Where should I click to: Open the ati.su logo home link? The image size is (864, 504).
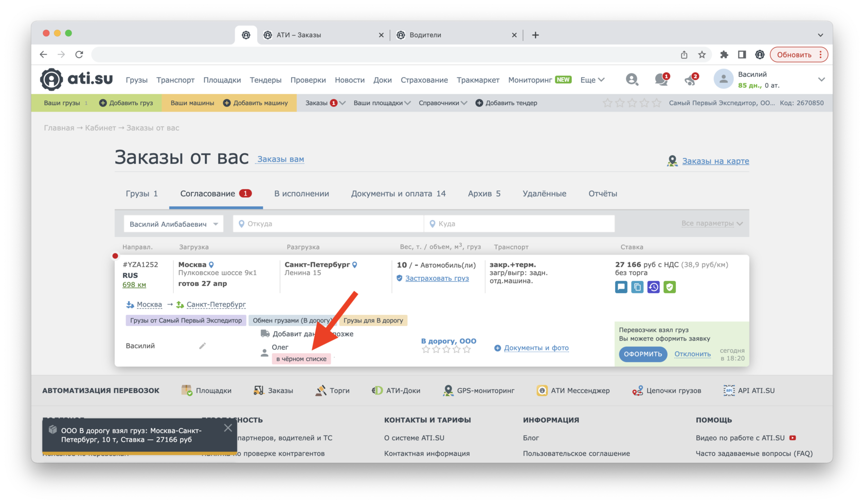tap(77, 79)
